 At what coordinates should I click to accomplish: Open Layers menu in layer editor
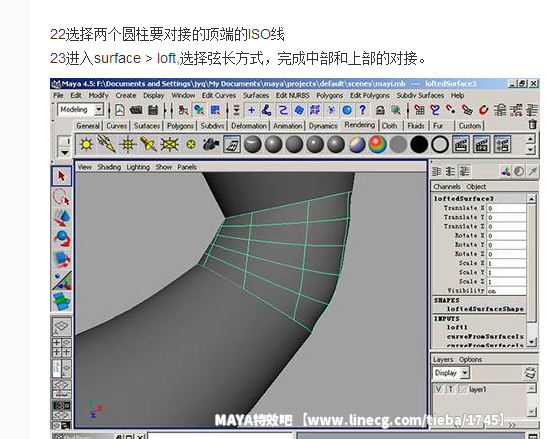pyautogui.click(x=443, y=359)
